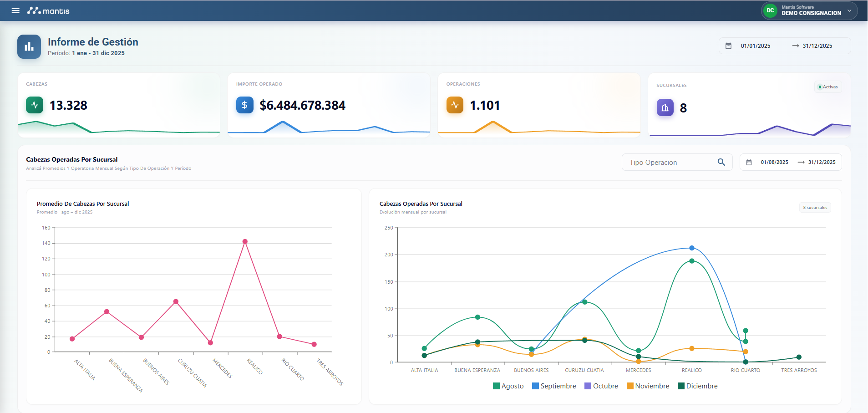This screenshot has width=868, height=413.
Task: Toggle the Septiembre series in legend
Action: (x=554, y=386)
